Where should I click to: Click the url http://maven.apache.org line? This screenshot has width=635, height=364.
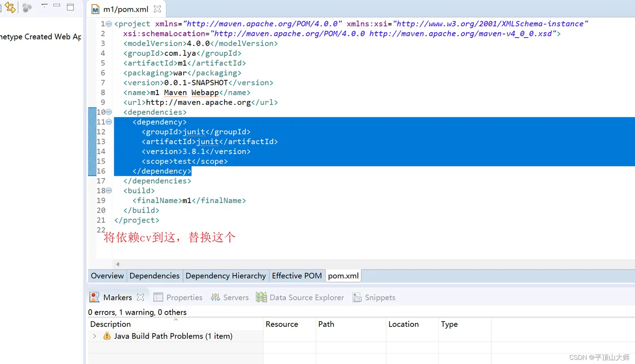click(200, 102)
